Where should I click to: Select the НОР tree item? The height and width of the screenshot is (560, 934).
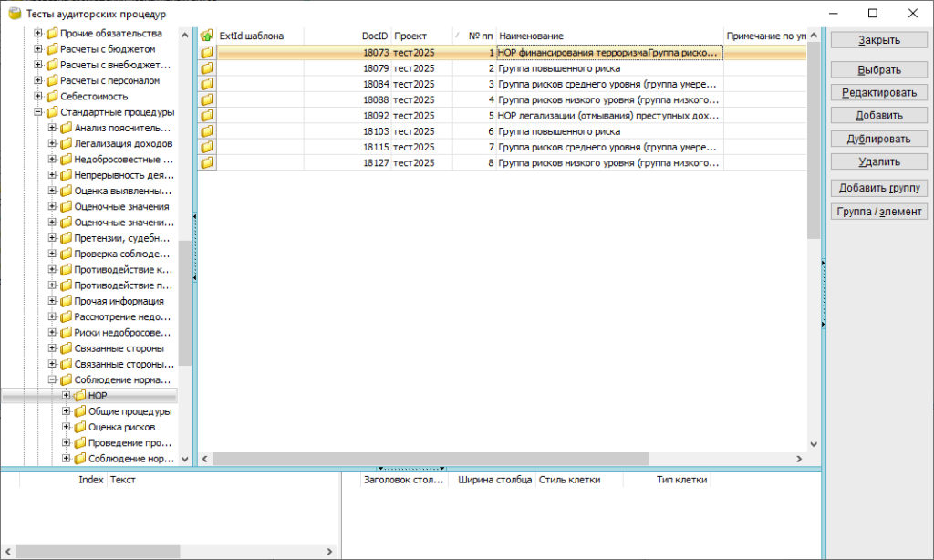pyautogui.click(x=97, y=396)
